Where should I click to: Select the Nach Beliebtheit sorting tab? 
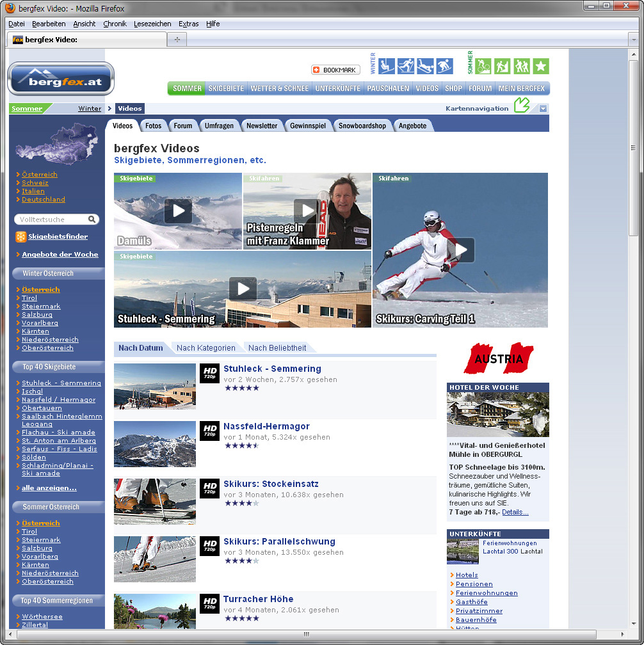pos(277,348)
